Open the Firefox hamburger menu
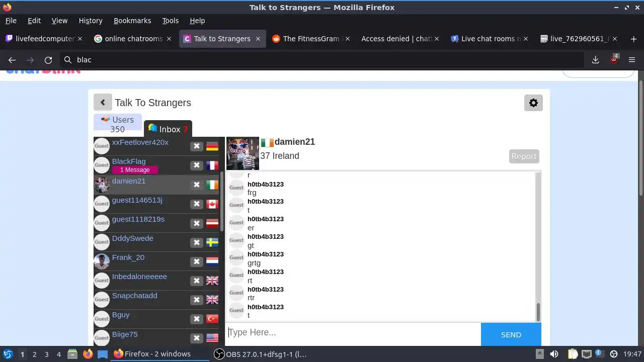The width and height of the screenshot is (644, 362). click(x=632, y=60)
